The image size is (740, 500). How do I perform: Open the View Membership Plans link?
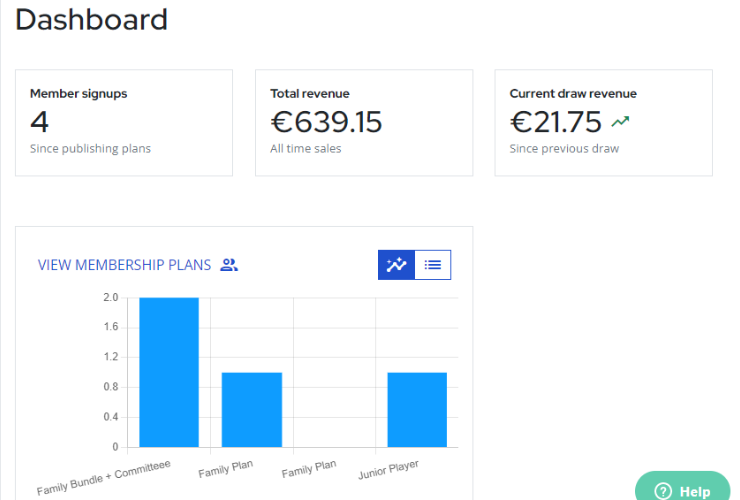(x=125, y=265)
